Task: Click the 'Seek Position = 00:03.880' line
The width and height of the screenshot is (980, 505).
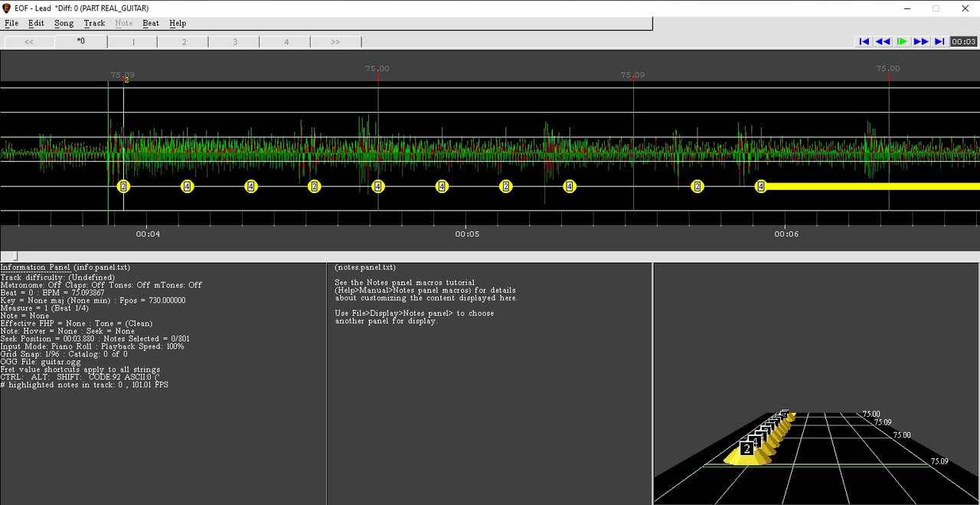Action: click(95, 339)
